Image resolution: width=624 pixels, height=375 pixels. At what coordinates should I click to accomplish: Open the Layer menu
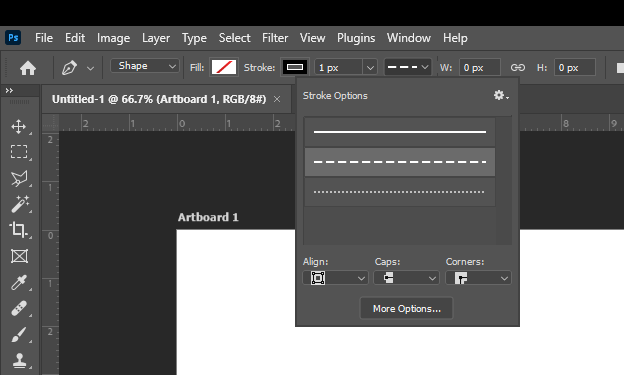(156, 38)
